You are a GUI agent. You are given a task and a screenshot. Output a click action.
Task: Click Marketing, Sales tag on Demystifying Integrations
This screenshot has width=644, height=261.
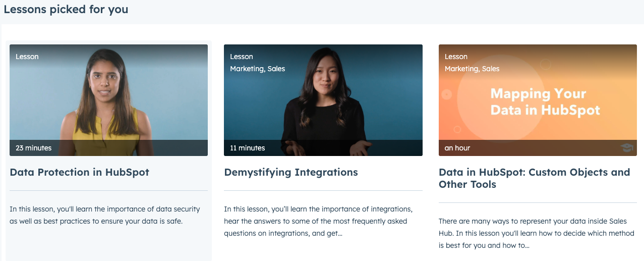[258, 69]
